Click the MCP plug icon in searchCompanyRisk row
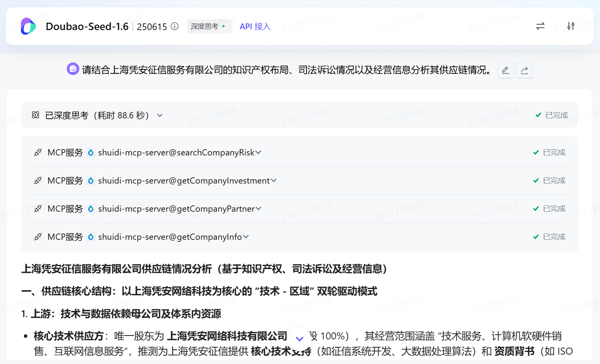The width and height of the screenshot is (600, 364). click(x=38, y=152)
